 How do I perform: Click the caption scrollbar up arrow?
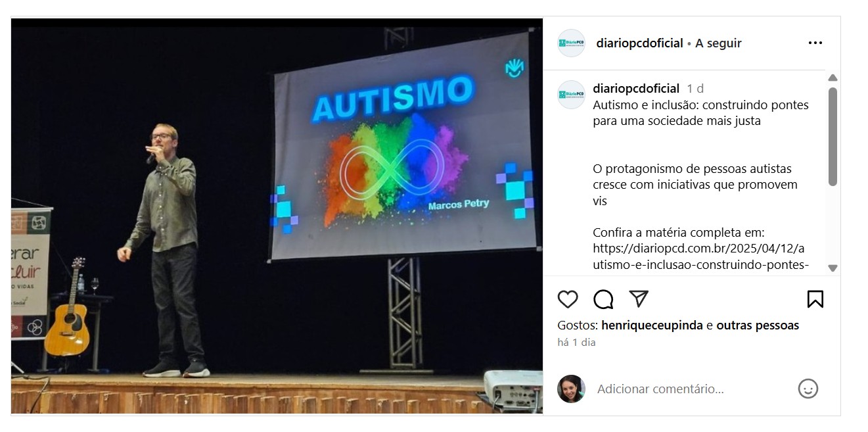click(x=833, y=78)
